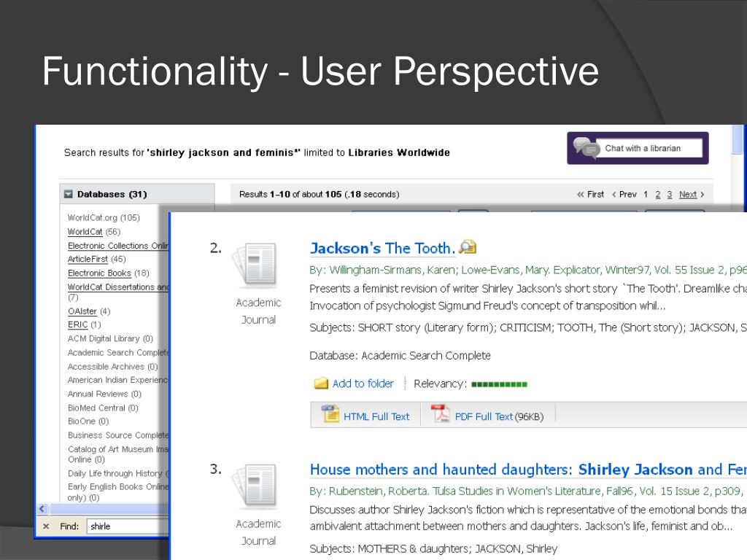Click the left arrow on the horizontal scrollbar

42,508
